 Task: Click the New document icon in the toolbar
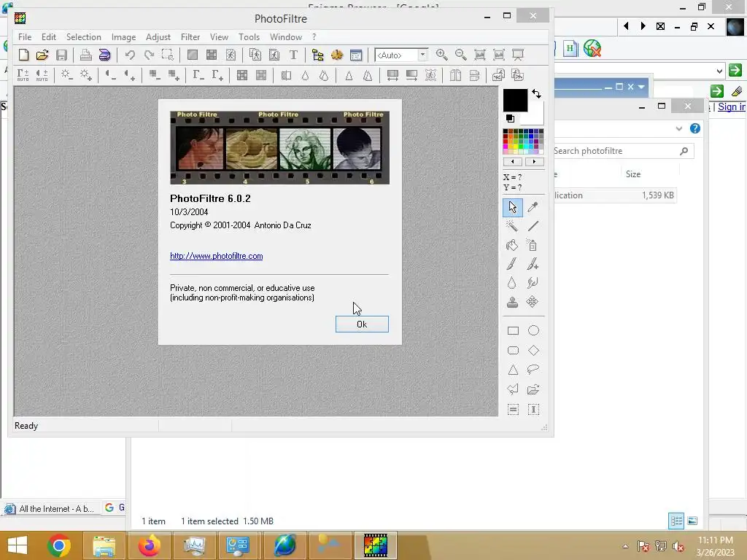23,55
